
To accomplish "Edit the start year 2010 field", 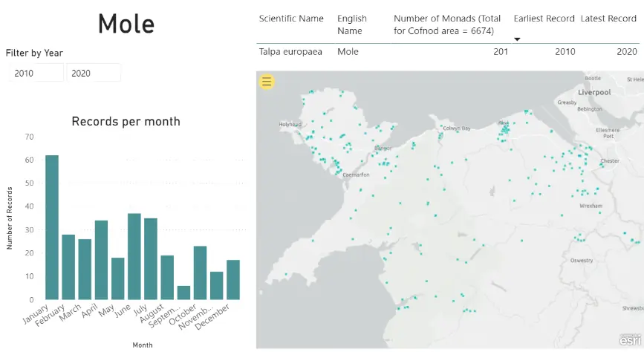I will 36,73.
